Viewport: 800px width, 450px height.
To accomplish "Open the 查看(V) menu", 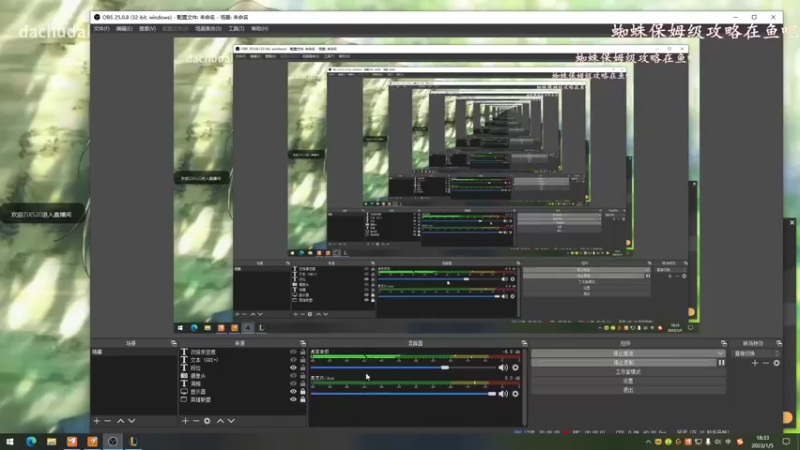I will click(x=147, y=29).
